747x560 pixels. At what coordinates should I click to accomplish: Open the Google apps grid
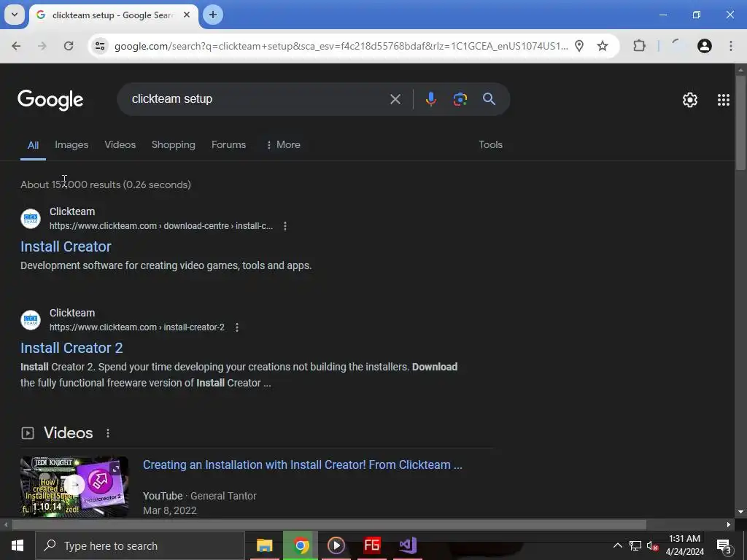pos(724,100)
